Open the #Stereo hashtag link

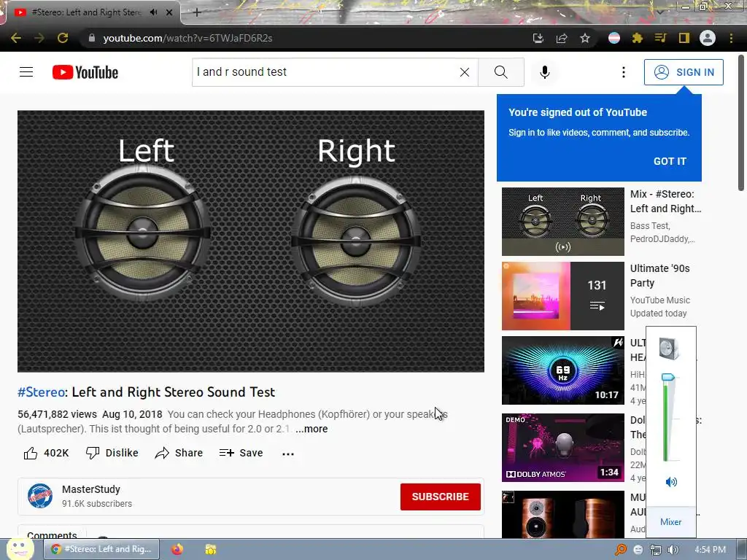point(41,392)
